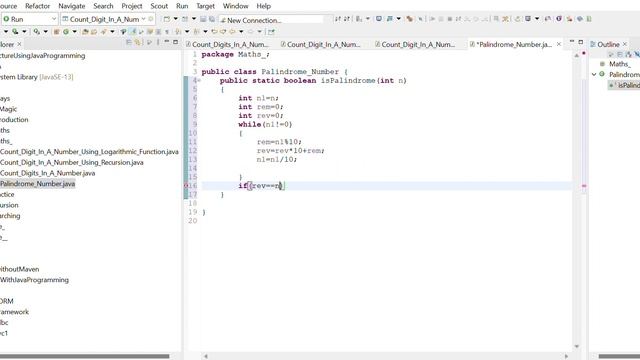The height and width of the screenshot is (360, 640).
Task: Click the Explorer horizontal scrollbar thumb
Action: click(x=84, y=356)
